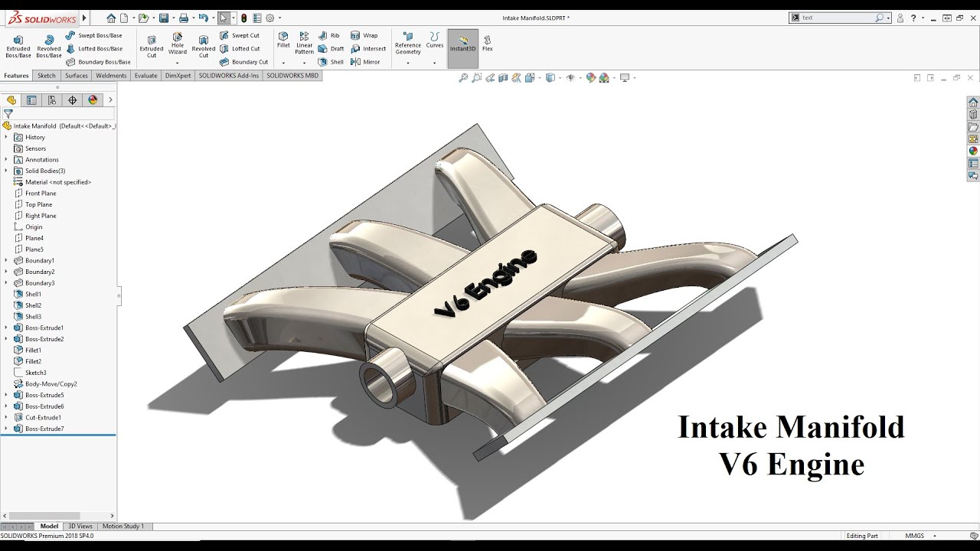
Task: Expand the Annotations folder
Action: click(x=6, y=159)
